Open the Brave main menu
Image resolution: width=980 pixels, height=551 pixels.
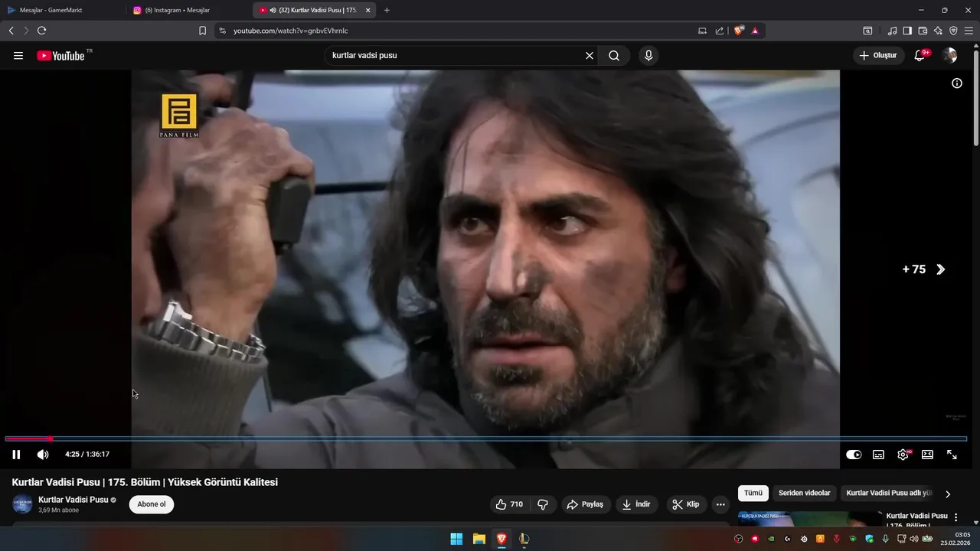(x=969, y=31)
